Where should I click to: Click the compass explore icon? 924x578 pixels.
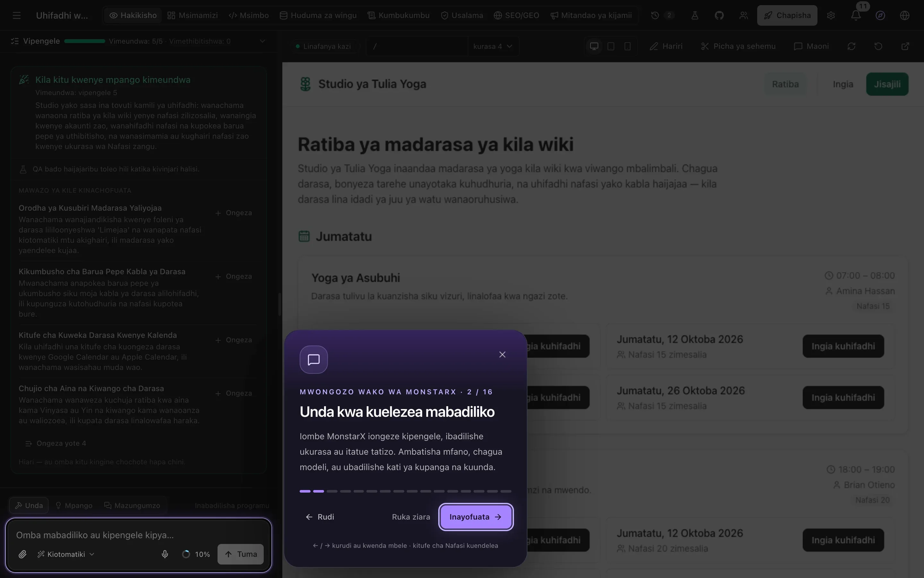click(880, 15)
